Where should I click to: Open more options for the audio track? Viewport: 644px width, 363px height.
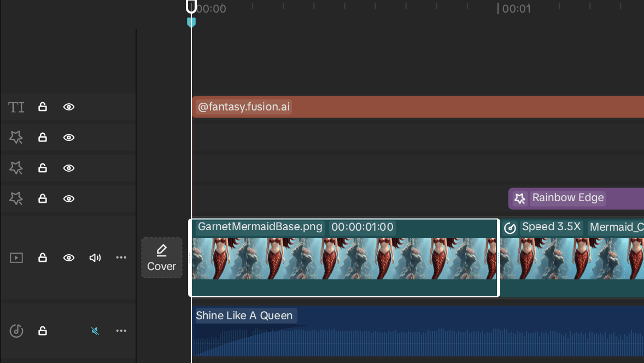(121, 330)
